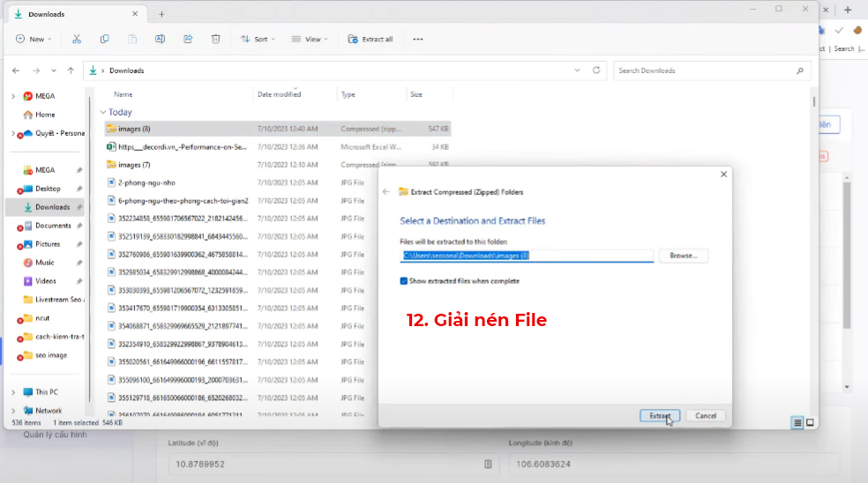Click Cancel in Extract dialog
The width and height of the screenshot is (868, 483).
click(706, 415)
